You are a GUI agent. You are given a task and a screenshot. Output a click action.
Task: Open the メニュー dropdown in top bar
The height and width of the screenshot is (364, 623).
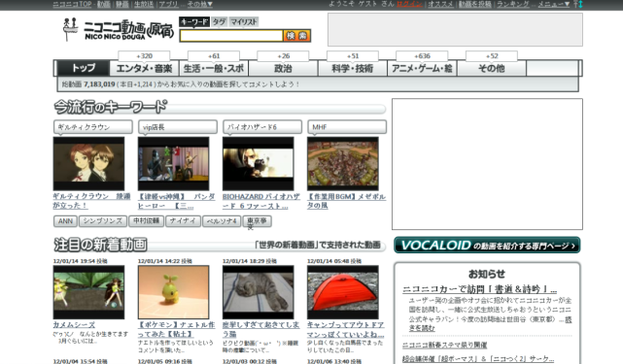pos(553,4)
